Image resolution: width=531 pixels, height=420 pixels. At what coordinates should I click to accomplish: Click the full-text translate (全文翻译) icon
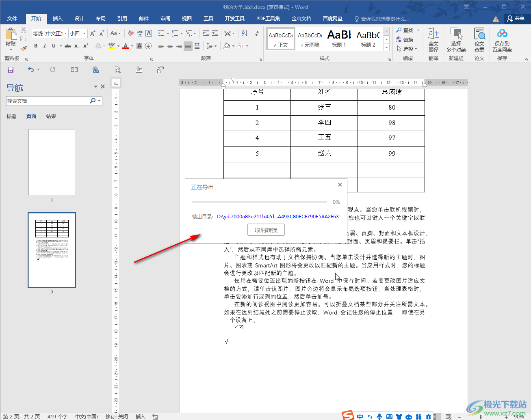[433, 40]
